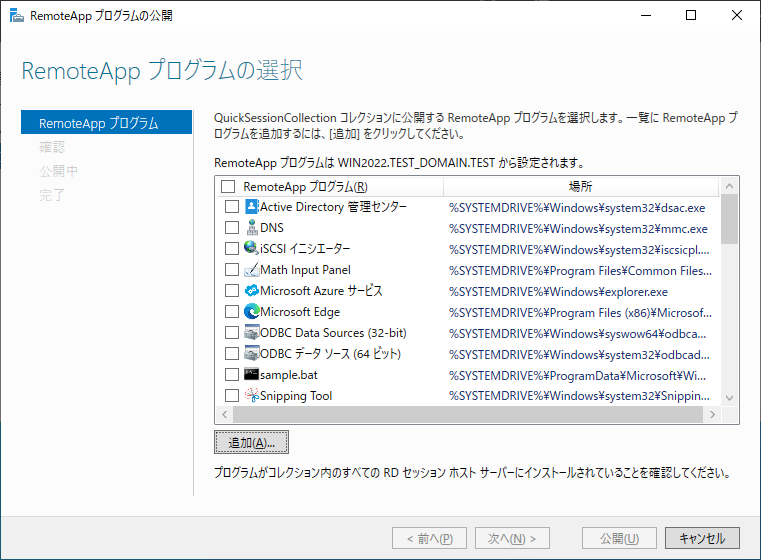Check the Microsoft Azure サービス checkbox

click(x=232, y=291)
